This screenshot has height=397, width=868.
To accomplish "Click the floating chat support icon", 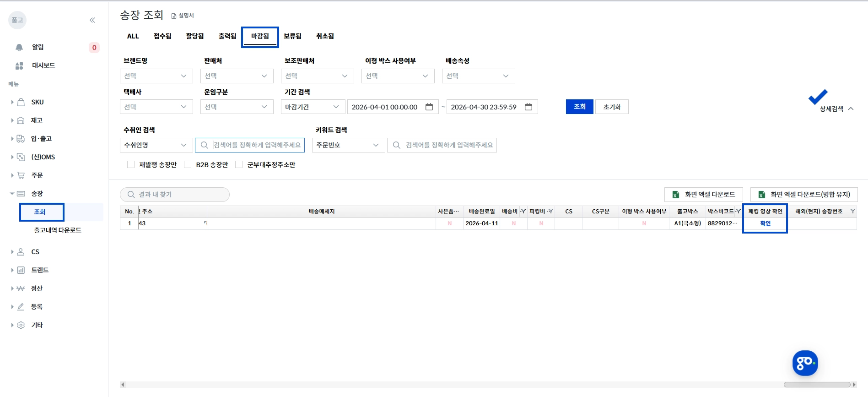I will click(x=805, y=363).
